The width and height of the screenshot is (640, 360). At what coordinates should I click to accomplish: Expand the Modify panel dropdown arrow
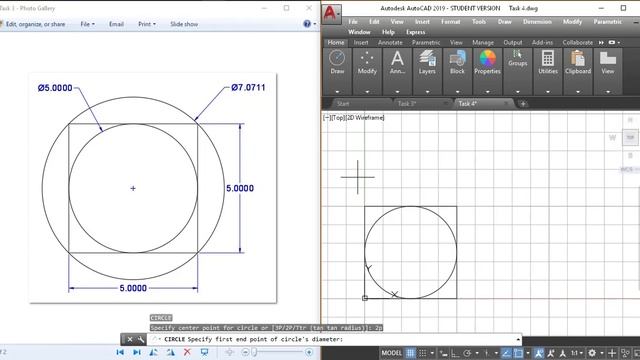click(x=367, y=92)
